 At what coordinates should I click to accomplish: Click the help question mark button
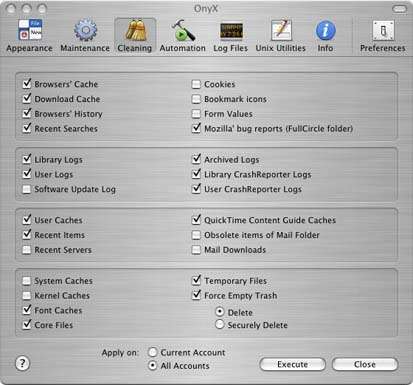tap(23, 363)
